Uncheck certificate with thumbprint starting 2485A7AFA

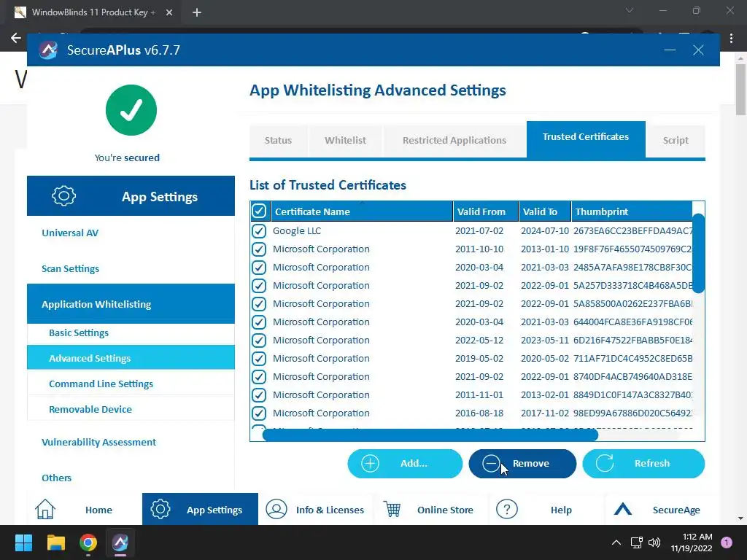pyautogui.click(x=259, y=267)
